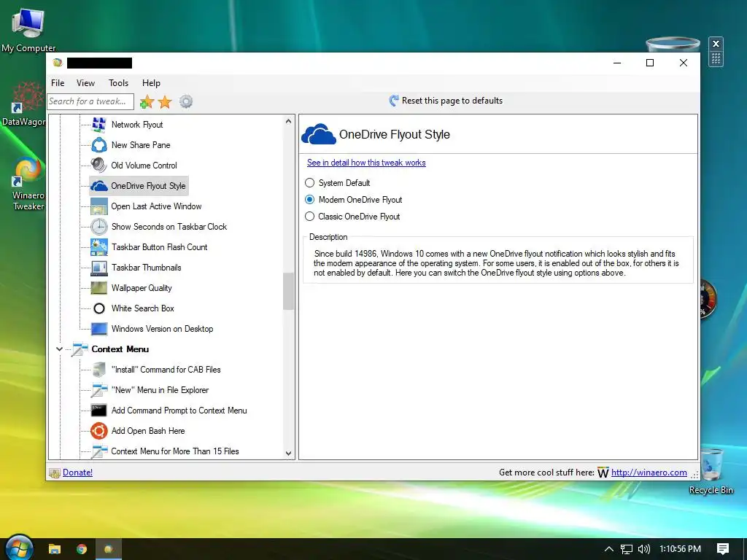747x560 pixels.
Task: Open the View menu
Action: (x=86, y=83)
